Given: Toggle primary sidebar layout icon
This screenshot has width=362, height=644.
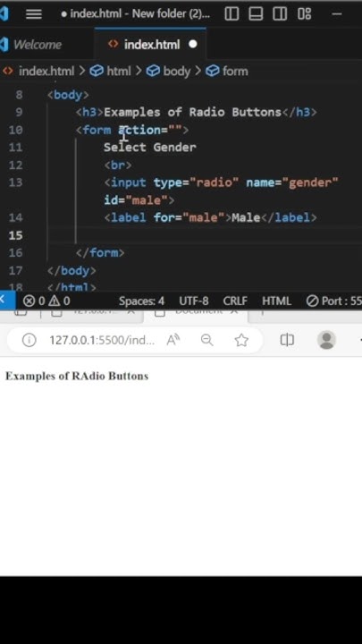Looking at the screenshot, I should click(232, 14).
